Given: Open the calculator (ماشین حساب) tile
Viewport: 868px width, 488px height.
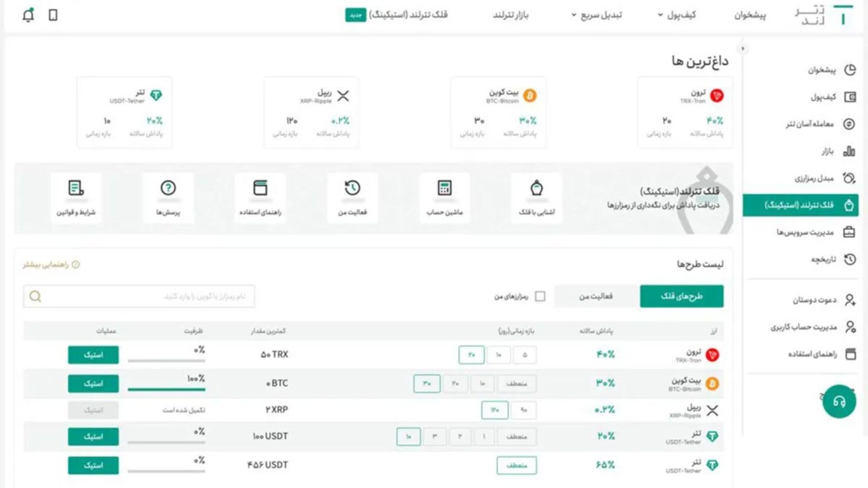Looking at the screenshot, I should (444, 197).
